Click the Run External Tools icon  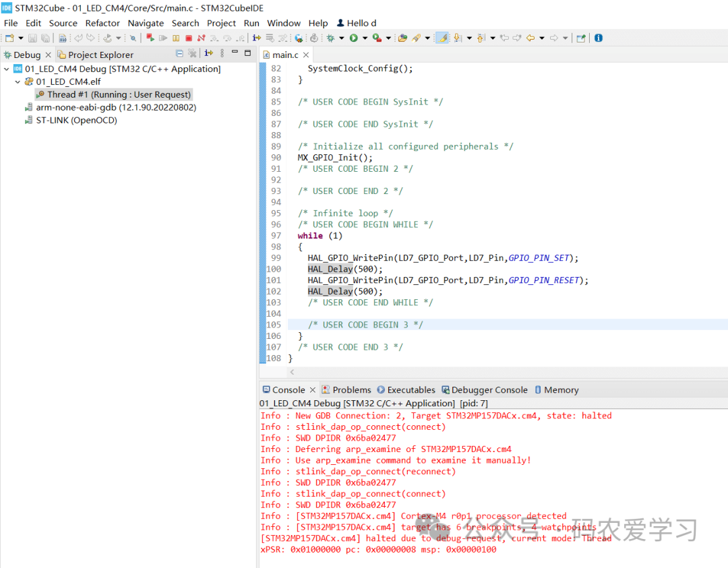click(377, 38)
